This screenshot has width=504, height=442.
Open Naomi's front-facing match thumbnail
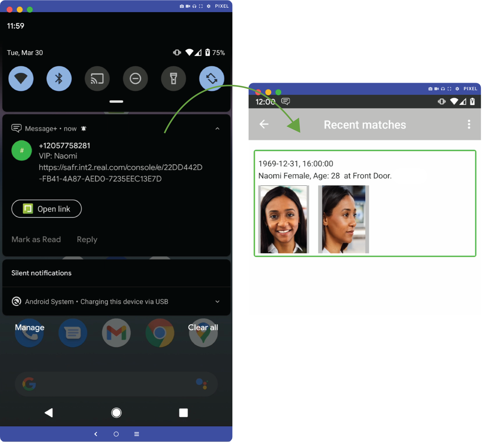283,219
